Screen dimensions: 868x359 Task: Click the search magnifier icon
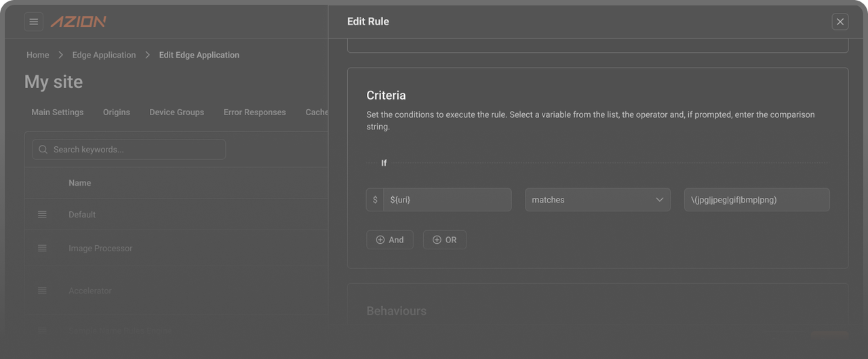(43, 150)
